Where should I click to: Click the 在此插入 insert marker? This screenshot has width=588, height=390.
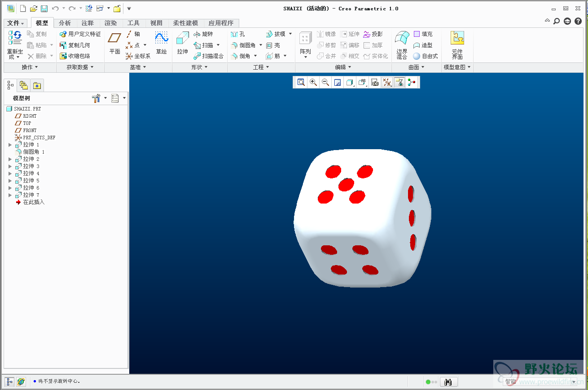point(30,202)
